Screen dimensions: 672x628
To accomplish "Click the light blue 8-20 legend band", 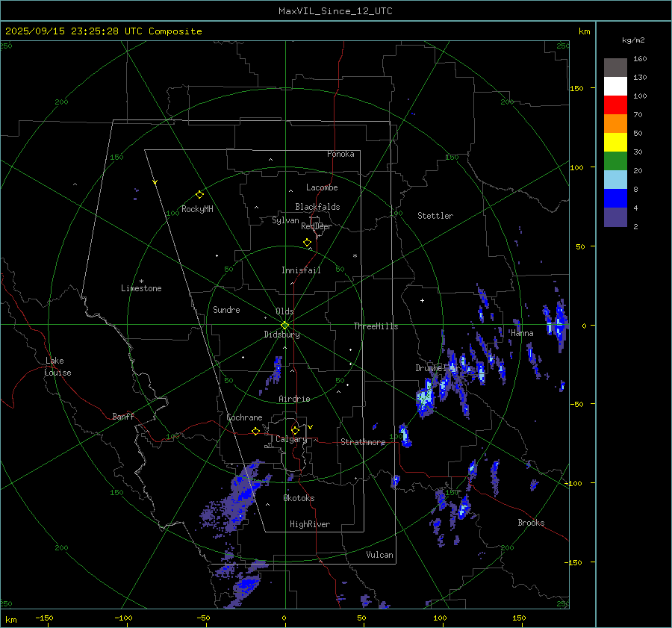I will click(615, 180).
